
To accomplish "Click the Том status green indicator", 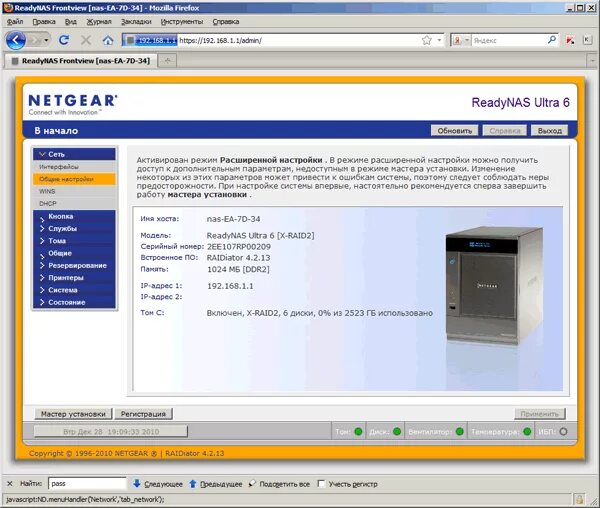I will click(x=358, y=431).
